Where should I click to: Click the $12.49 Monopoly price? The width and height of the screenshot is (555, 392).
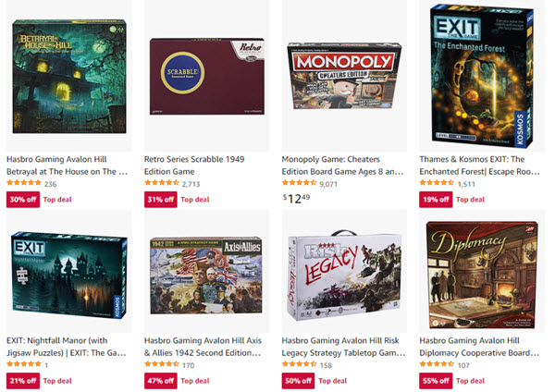(296, 199)
